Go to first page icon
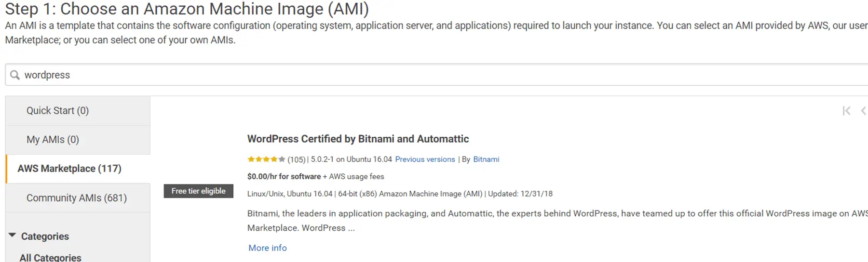This screenshot has width=868, height=262. point(846,111)
